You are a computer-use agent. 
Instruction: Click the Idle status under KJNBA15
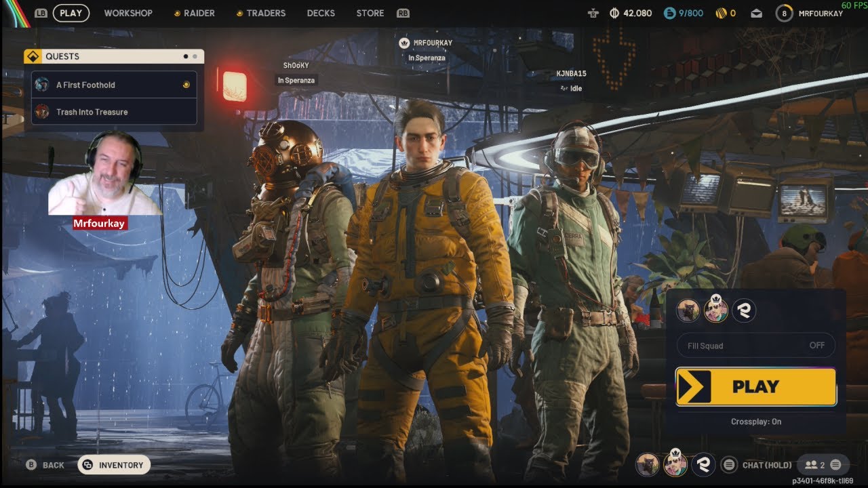[571, 88]
